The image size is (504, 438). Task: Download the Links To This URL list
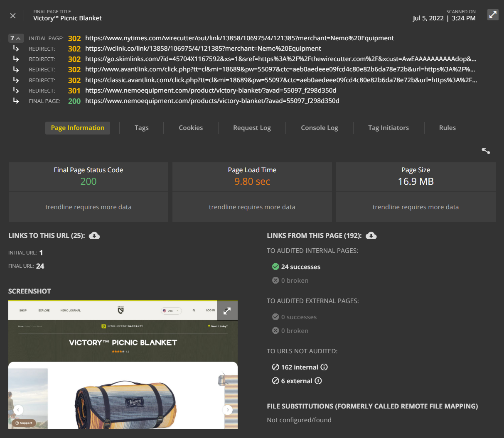tap(94, 236)
